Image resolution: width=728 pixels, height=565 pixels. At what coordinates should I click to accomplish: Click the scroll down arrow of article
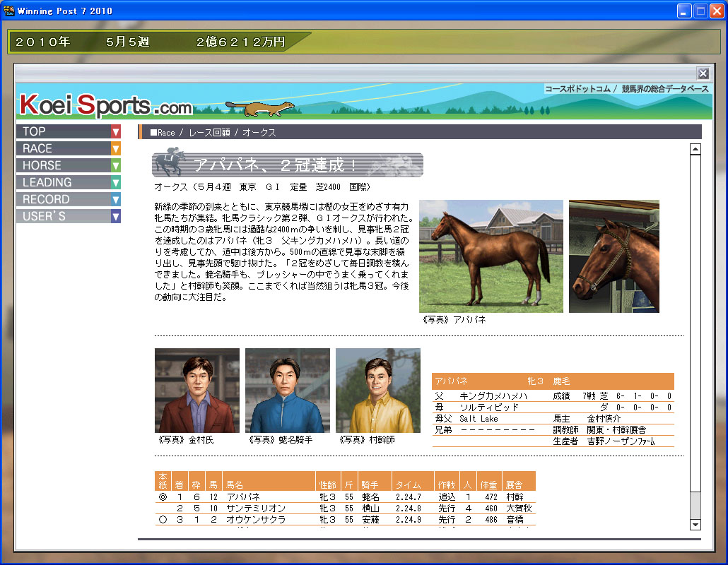click(x=695, y=525)
